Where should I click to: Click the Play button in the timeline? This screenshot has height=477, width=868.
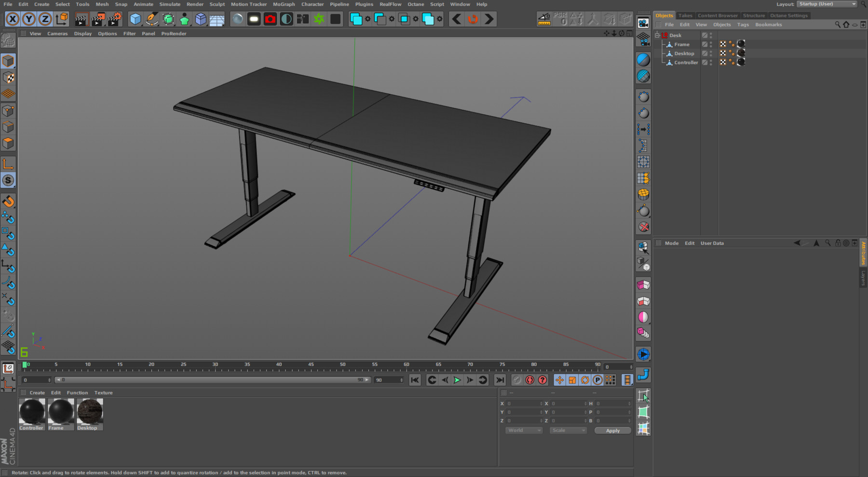456,380
